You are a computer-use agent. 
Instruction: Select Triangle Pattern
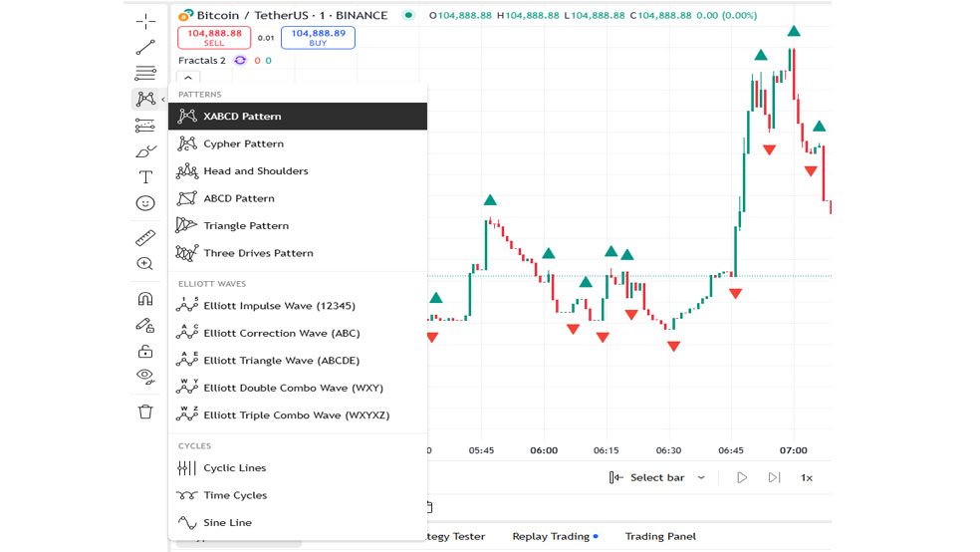pyautogui.click(x=298, y=225)
